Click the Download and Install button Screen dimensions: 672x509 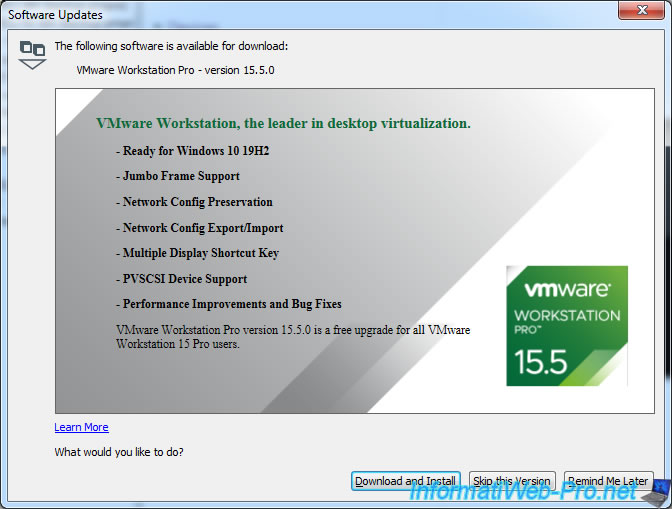pos(405,481)
